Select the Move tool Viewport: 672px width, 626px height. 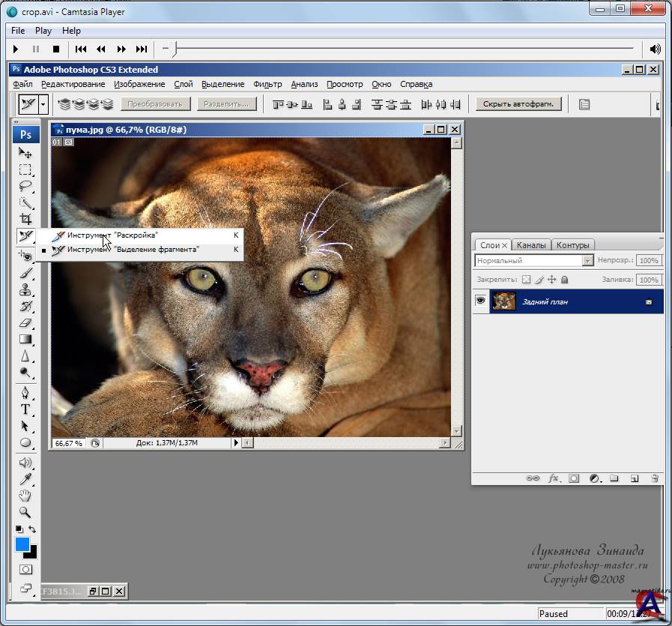coord(25,154)
